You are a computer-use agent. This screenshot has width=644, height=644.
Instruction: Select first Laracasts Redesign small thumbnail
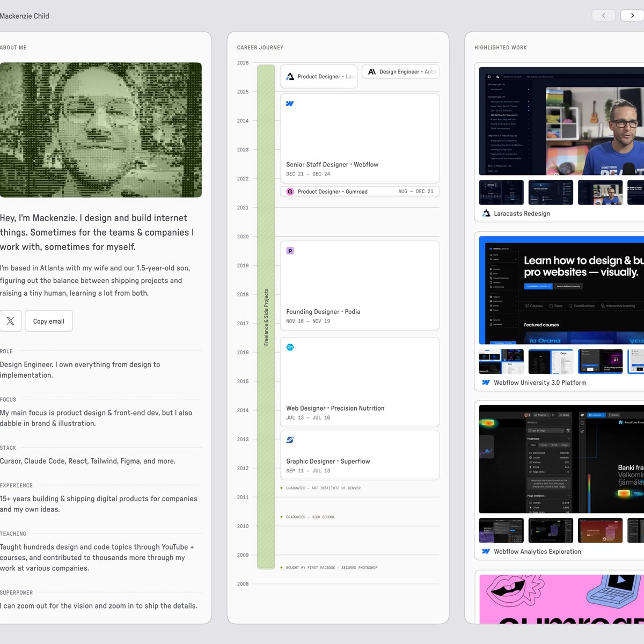pos(501,192)
